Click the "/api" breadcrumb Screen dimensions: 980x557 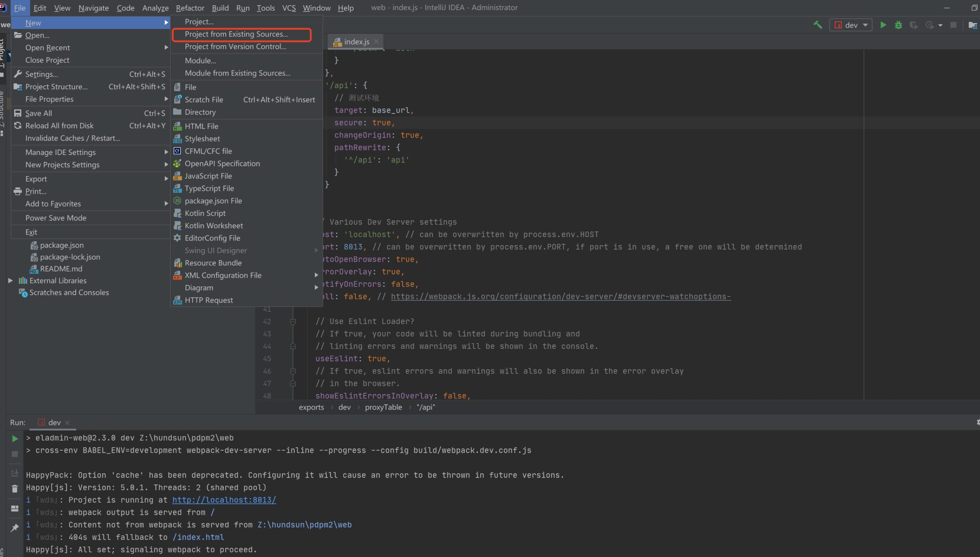(426, 407)
